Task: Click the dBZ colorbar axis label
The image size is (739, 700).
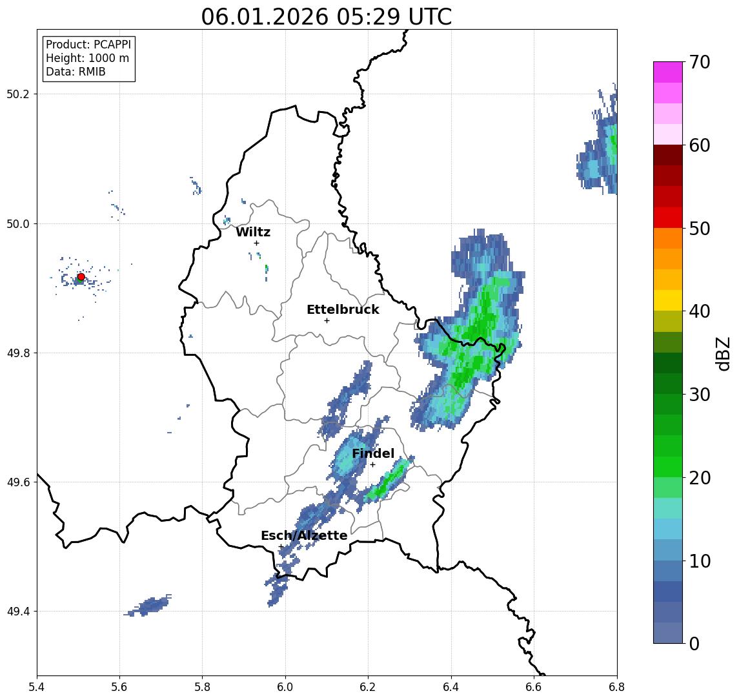Action: tap(722, 353)
